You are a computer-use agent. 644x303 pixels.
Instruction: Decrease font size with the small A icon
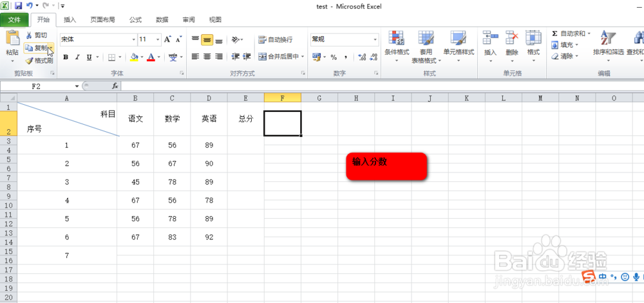178,39
